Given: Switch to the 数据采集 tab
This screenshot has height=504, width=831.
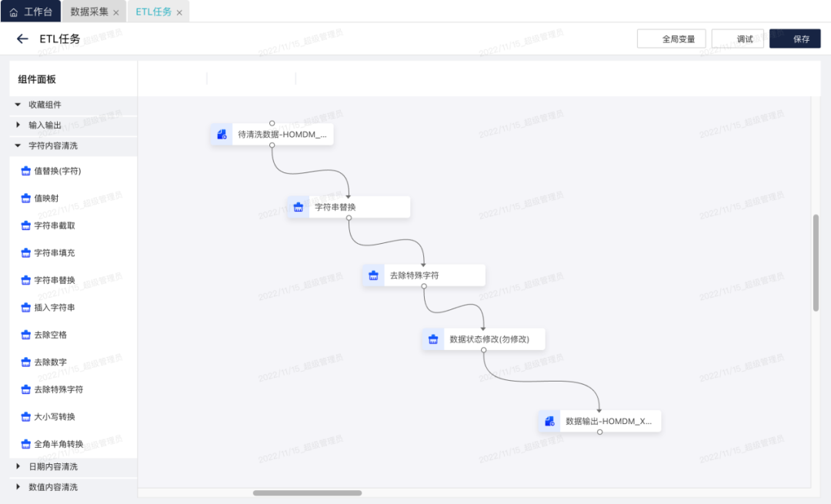Looking at the screenshot, I should pyautogui.click(x=89, y=12).
